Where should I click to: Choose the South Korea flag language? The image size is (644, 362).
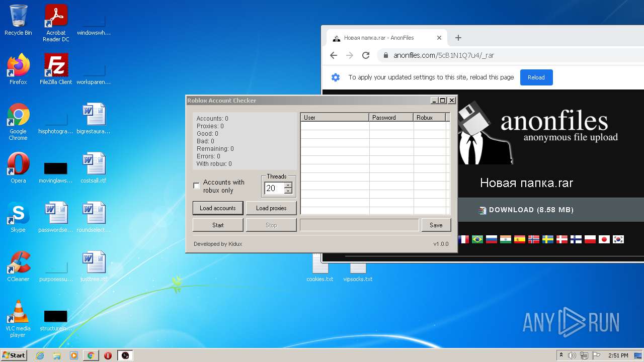618,239
